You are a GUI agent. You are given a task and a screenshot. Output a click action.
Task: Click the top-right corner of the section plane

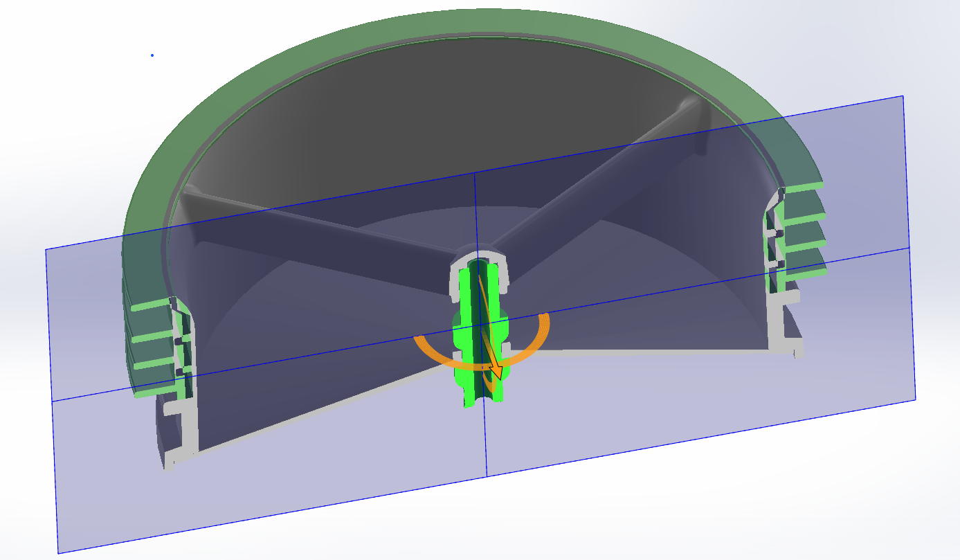tap(903, 96)
